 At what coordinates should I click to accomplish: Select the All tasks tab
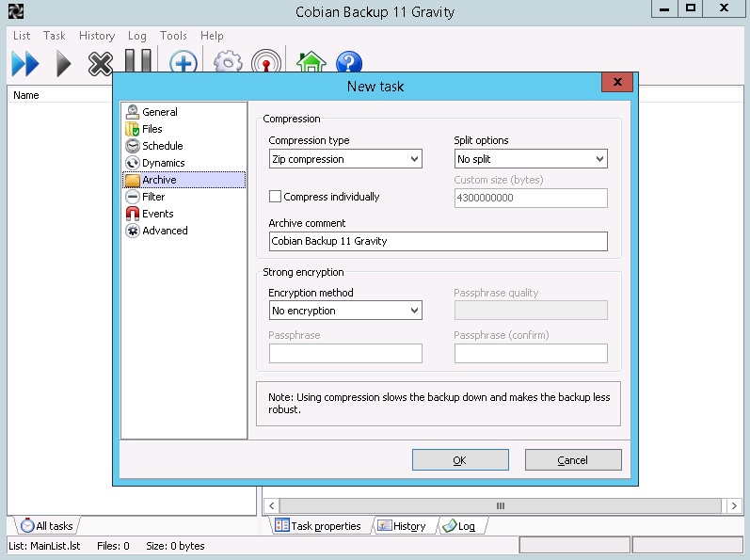pos(47,526)
